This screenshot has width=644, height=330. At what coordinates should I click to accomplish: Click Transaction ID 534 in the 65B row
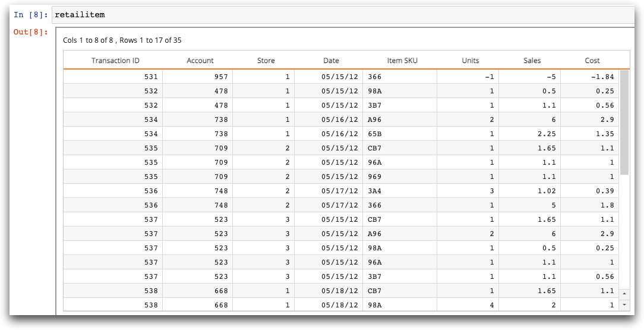[113, 134]
